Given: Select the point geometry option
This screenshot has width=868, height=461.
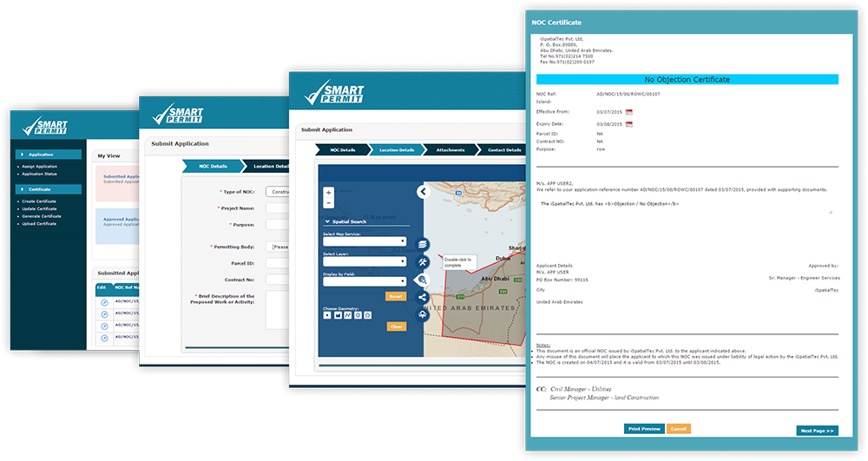Looking at the screenshot, I should [326, 314].
